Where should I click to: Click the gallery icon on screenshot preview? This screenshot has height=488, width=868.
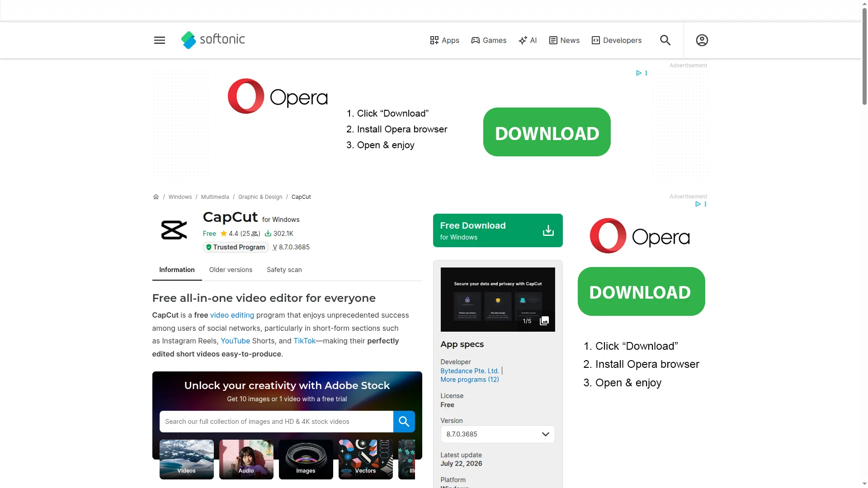coord(544,321)
